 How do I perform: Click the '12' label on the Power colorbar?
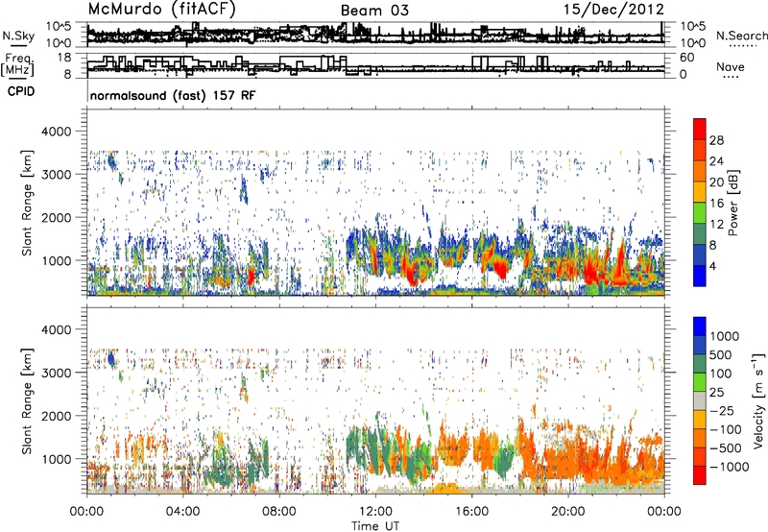(x=716, y=225)
